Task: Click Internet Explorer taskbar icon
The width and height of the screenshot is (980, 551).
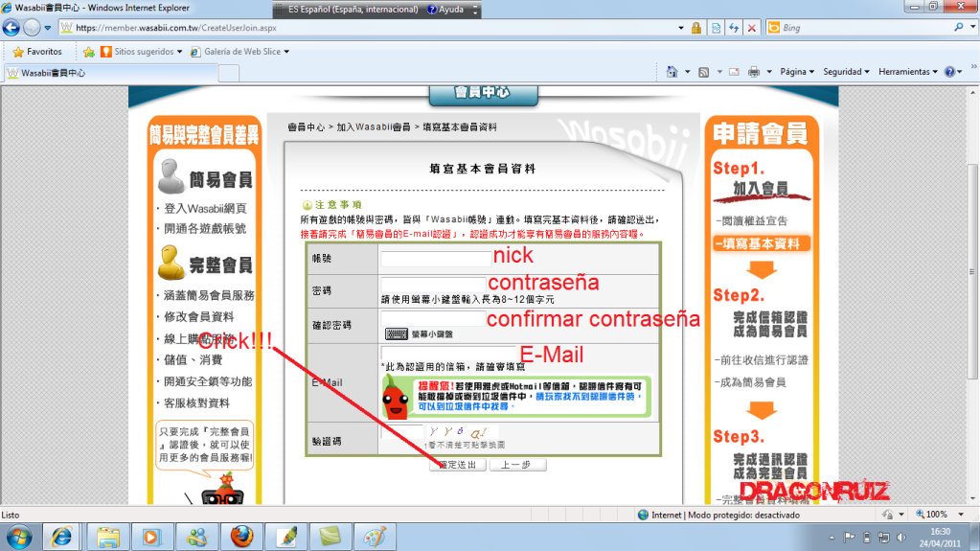Action: (x=61, y=538)
